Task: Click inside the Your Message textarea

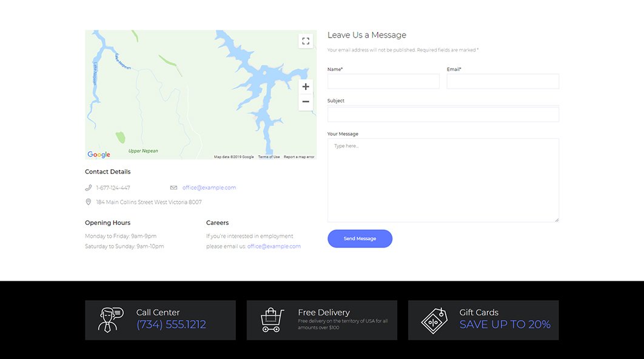Action: 443,180
